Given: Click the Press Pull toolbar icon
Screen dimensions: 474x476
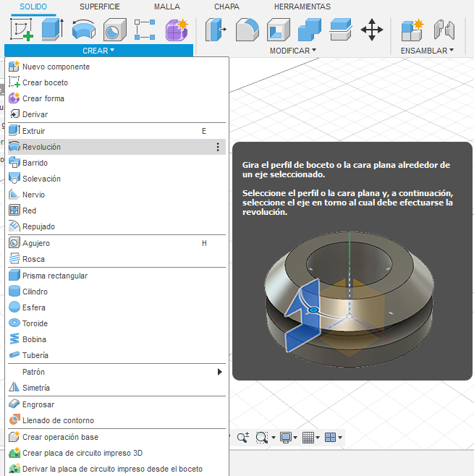Looking at the screenshot, I should point(216,30).
